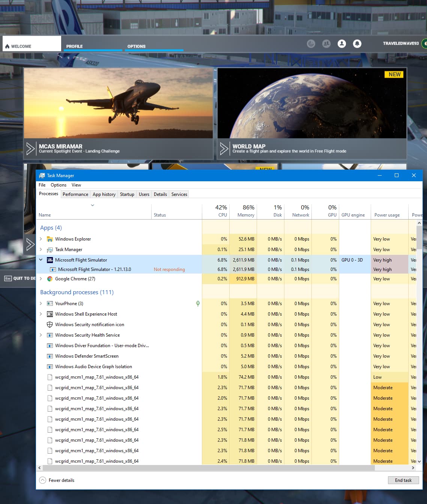Screen dimensions: 427x504
Task: Open the OPTIONS tab in Flight Simulator
Action: [x=136, y=46]
